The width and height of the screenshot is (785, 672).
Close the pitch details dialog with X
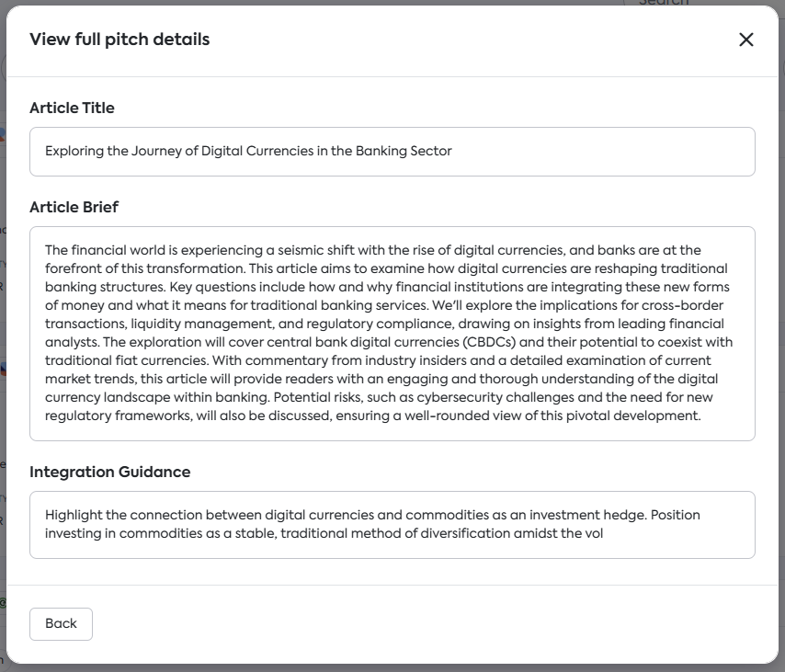745,40
